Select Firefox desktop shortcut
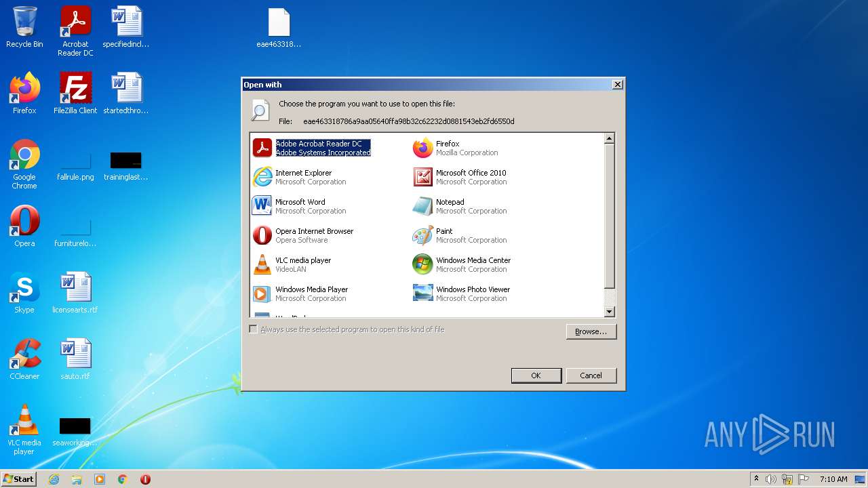This screenshot has width=868, height=488. (x=24, y=93)
